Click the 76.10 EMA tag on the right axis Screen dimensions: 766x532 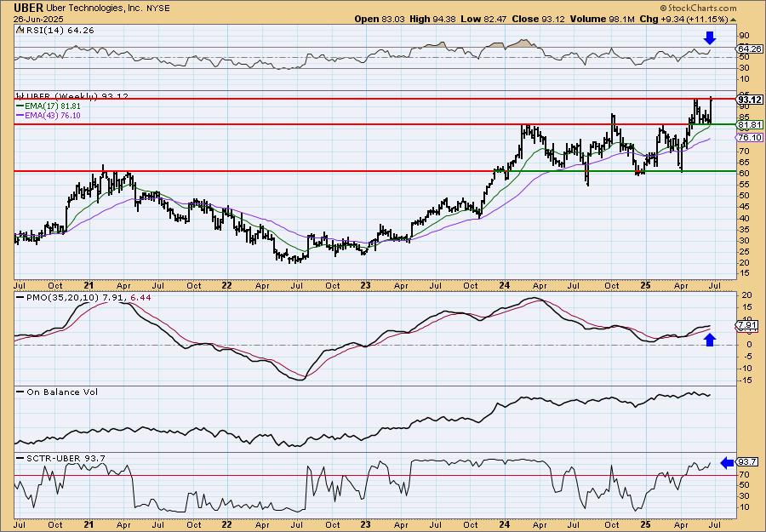[750, 138]
